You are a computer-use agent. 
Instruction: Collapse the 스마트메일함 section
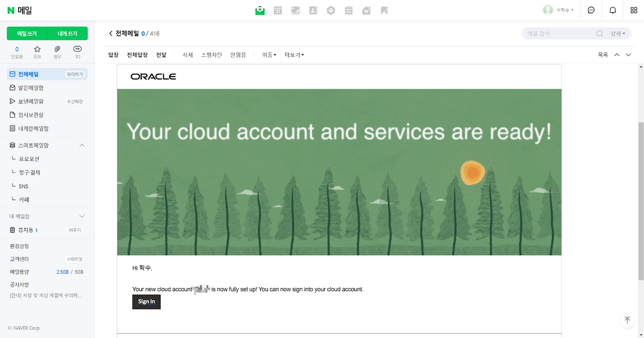tap(82, 145)
